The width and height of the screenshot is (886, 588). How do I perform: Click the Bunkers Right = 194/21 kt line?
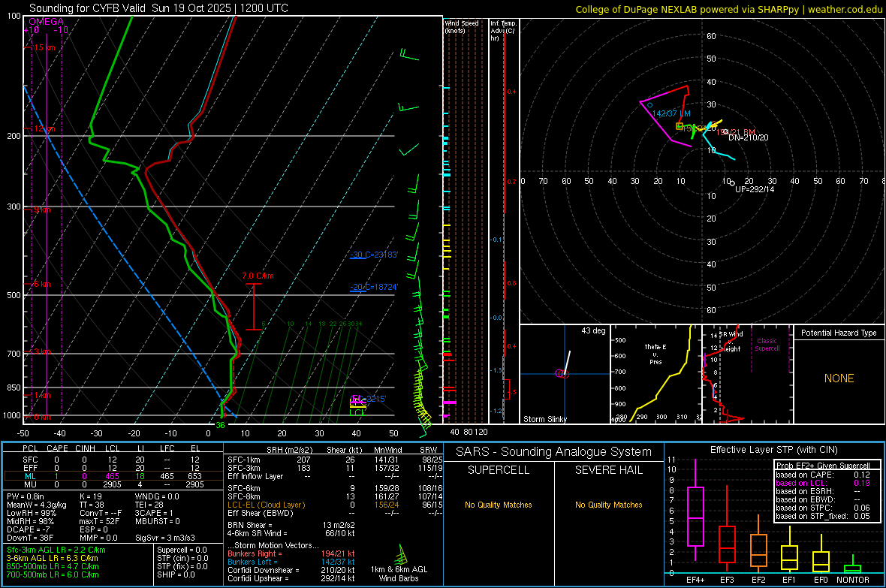click(291, 553)
